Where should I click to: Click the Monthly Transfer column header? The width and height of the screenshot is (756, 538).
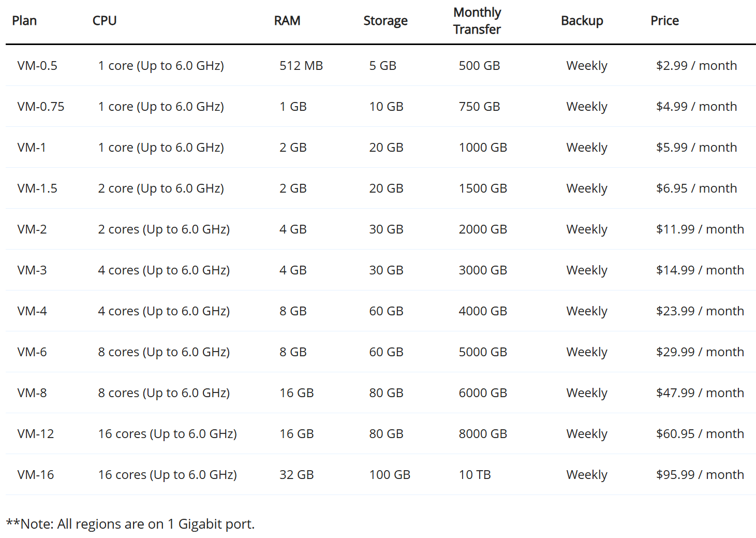click(477, 21)
